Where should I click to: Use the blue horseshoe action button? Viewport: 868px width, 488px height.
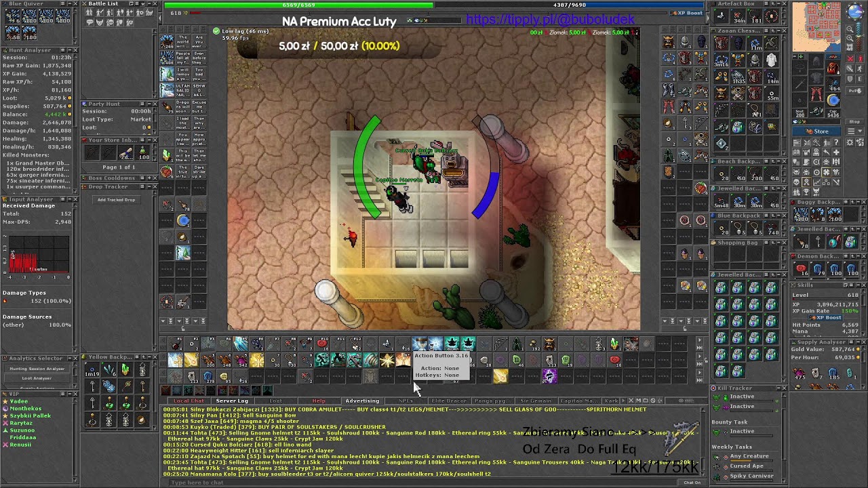coord(208,377)
